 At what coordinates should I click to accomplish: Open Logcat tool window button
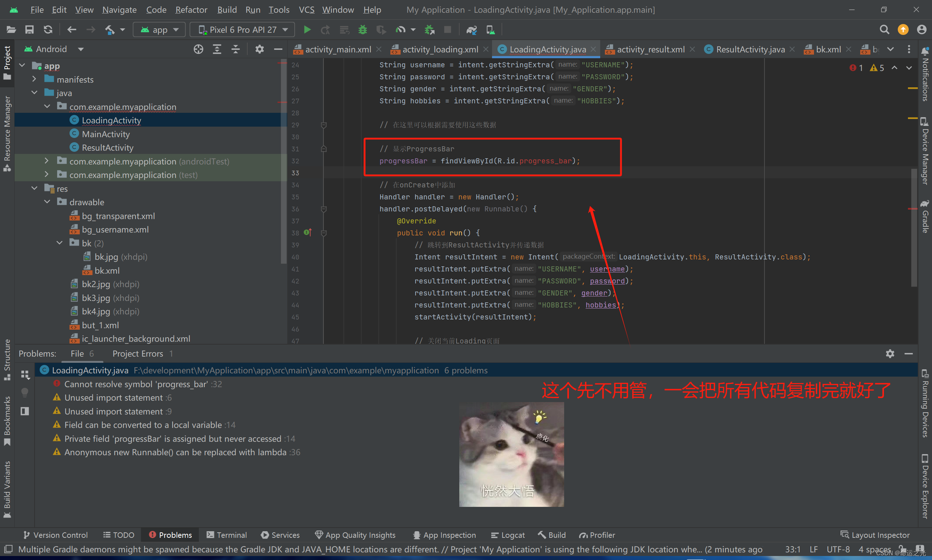(508, 535)
